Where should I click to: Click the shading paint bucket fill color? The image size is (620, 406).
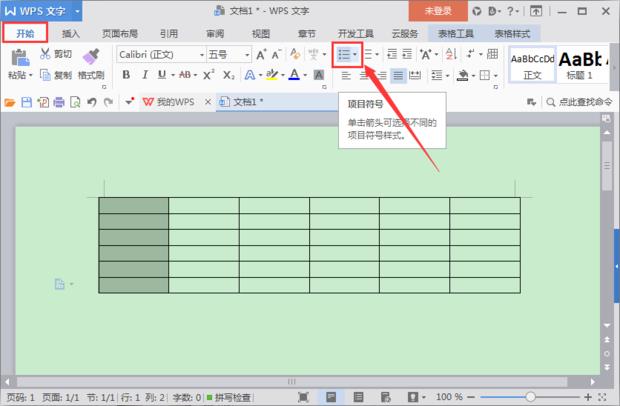click(462, 75)
